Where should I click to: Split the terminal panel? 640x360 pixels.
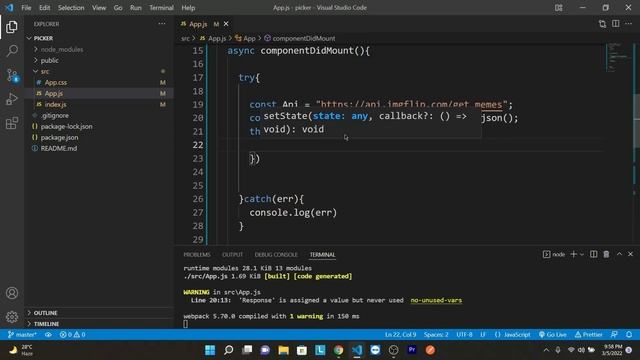(593, 254)
